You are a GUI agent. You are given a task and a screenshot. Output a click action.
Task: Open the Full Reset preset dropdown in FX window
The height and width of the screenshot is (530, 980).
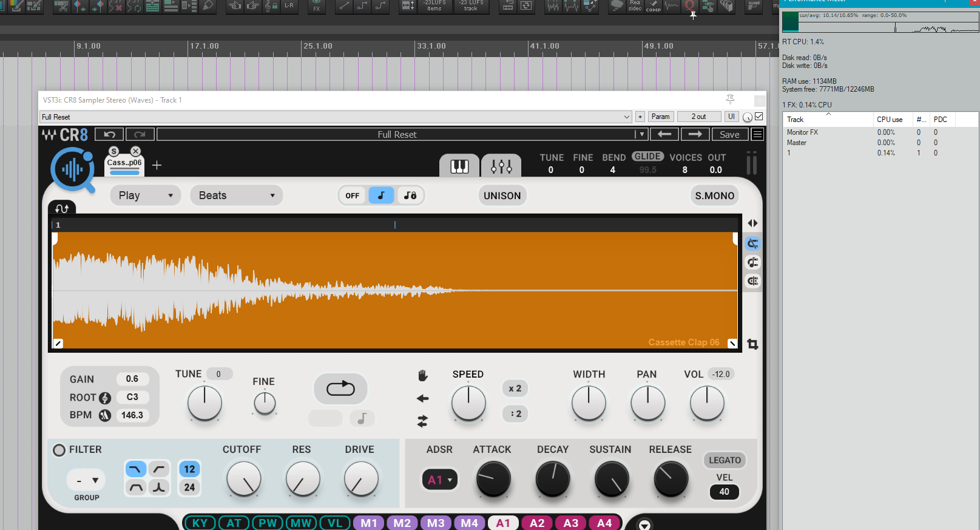click(x=336, y=117)
